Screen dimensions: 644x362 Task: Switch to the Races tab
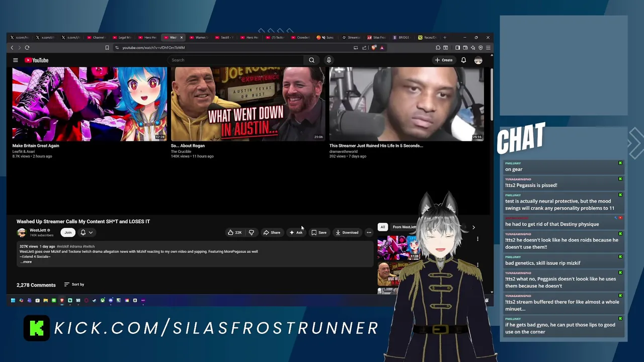click(428, 37)
